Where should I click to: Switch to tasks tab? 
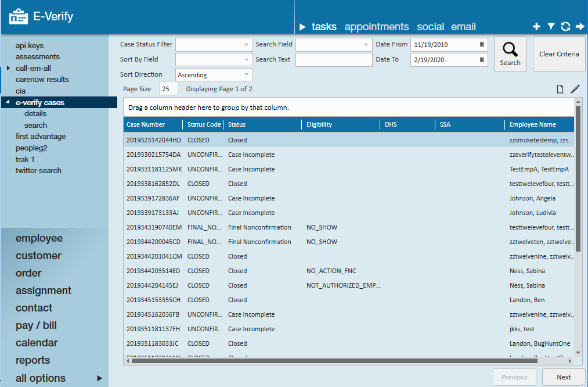pos(324,27)
